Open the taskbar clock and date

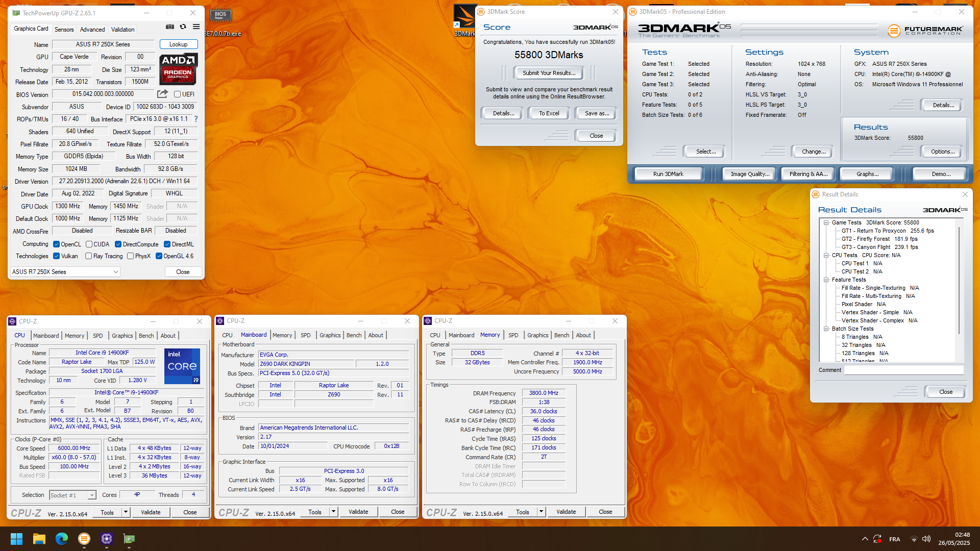coord(954,539)
